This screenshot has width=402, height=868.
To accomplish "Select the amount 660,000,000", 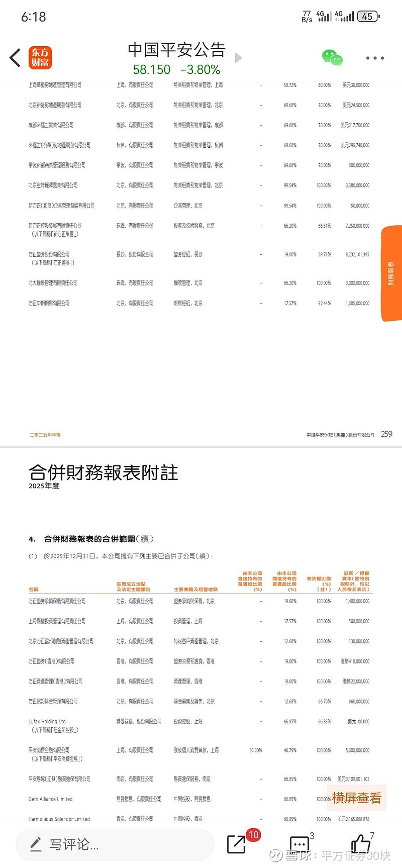I will pyautogui.click(x=359, y=702).
